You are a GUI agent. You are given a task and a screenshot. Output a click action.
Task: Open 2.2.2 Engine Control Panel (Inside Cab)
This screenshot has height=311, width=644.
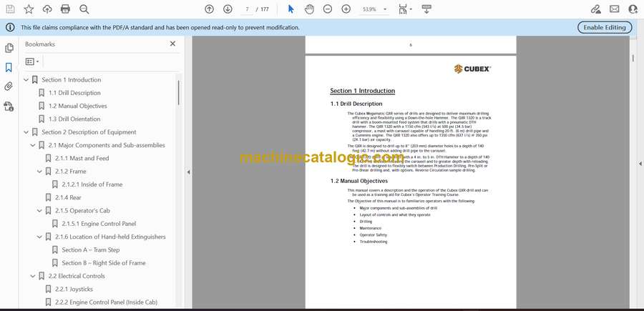pyautogui.click(x=106, y=302)
